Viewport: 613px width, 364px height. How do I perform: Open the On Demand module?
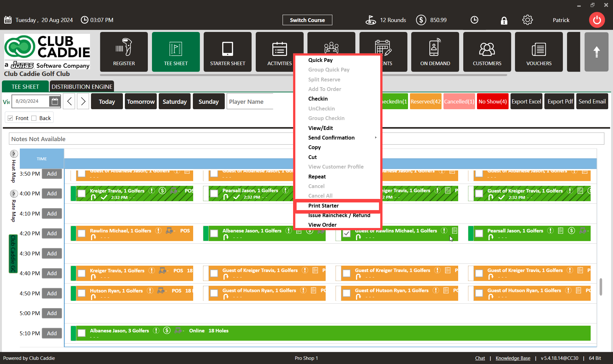(x=435, y=52)
